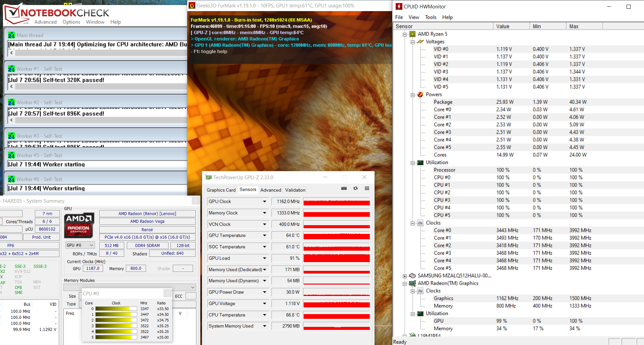Open the GPU Temperature sensor dropdown arrow

[x=264, y=236]
